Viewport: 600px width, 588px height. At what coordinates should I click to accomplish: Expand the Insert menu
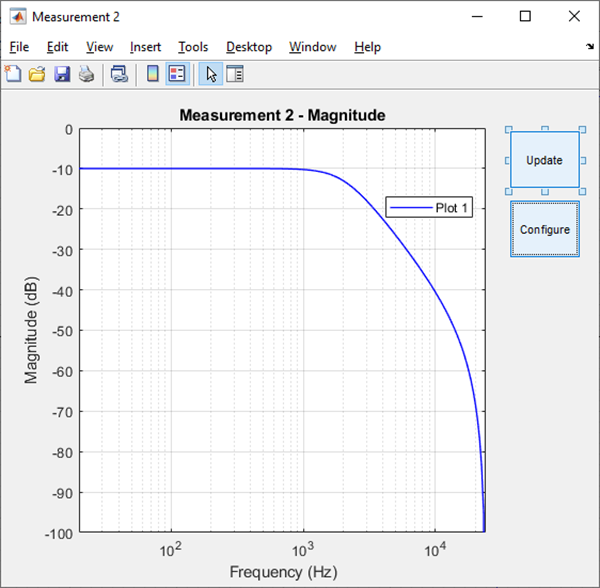tap(145, 47)
